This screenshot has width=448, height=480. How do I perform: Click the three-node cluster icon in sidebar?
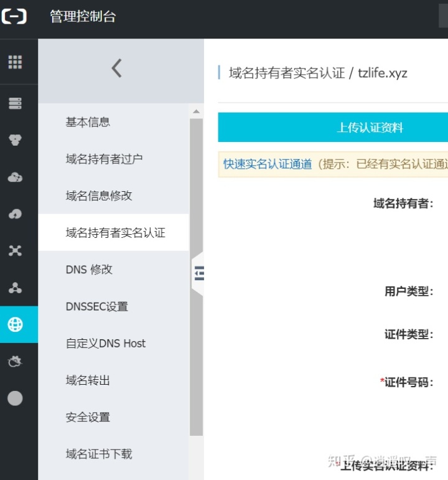[x=15, y=288]
